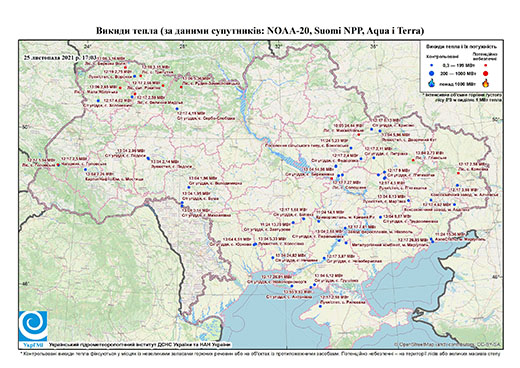Click the footnote text below the map
520x368 pixels.
click(x=260, y=353)
